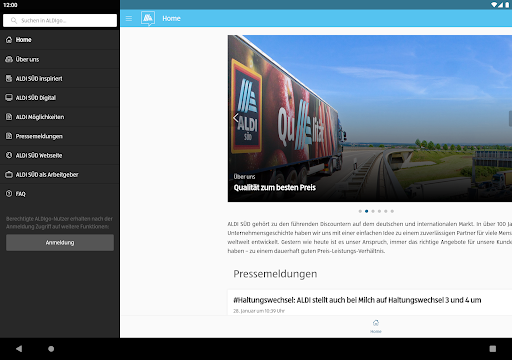This screenshot has width=512, height=360.
Task: Click the Home title in header bar
Action: tap(171, 19)
